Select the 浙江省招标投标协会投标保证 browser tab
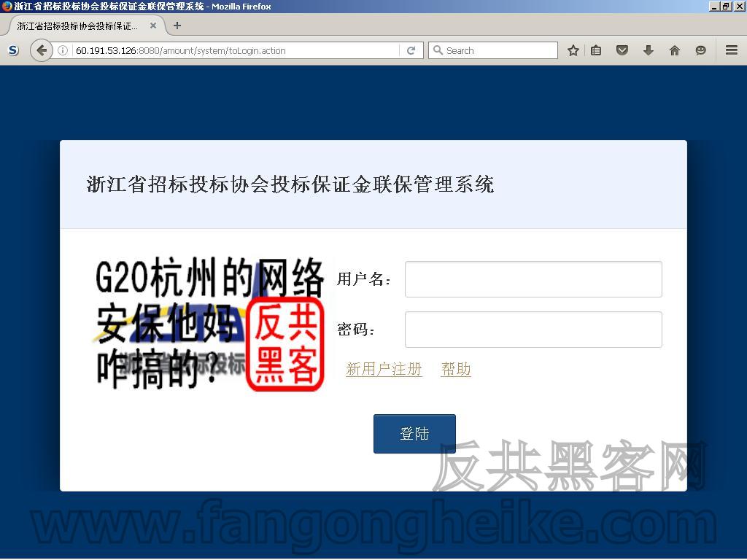The image size is (747, 560). click(85, 26)
